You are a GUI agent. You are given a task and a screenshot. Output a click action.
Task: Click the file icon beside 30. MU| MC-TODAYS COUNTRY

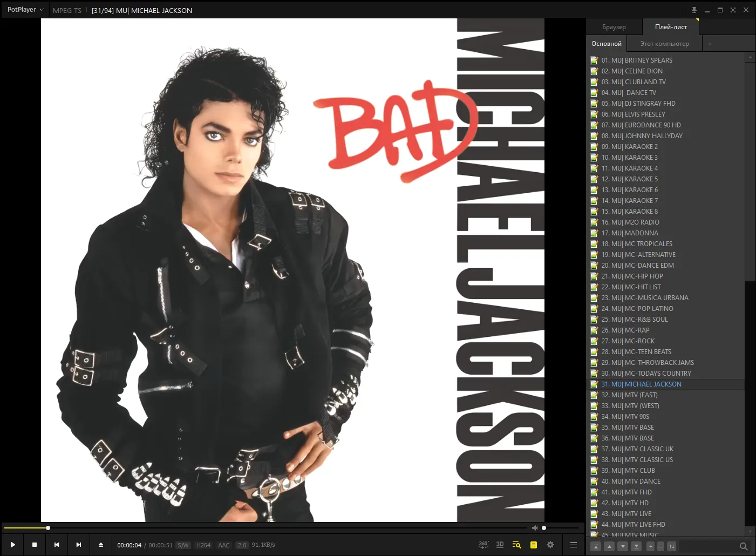tap(594, 374)
